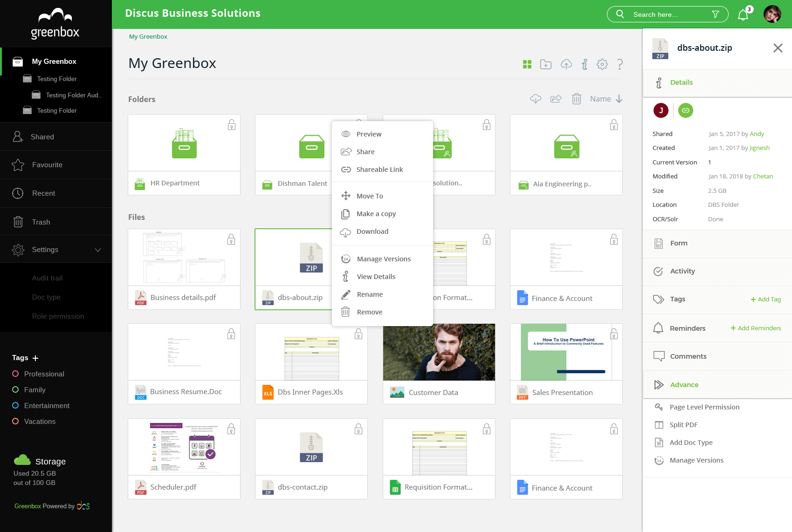Click the new folder icon
The height and width of the screenshot is (532, 792).
tap(546, 64)
